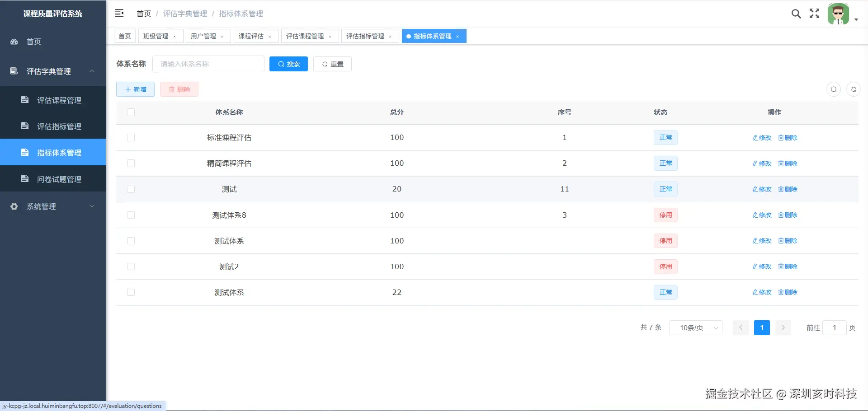The image size is (868, 411).
Task: Click the blue 搜索 button
Action: (288, 64)
